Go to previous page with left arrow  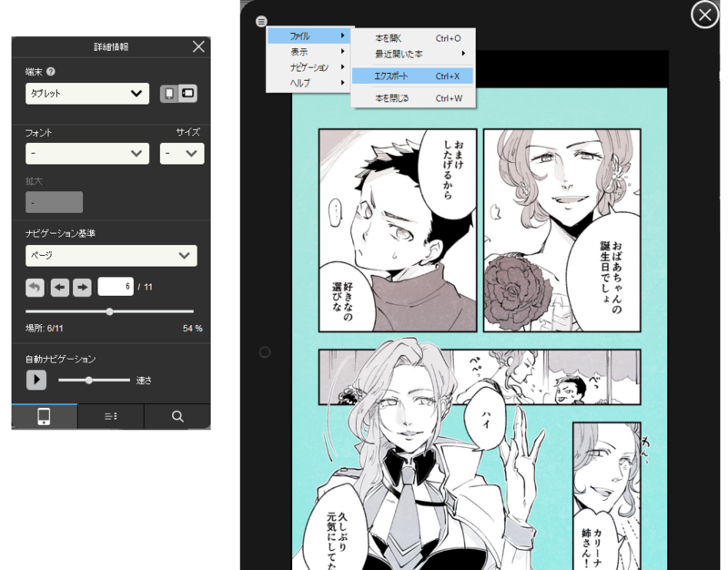tap(60, 287)
